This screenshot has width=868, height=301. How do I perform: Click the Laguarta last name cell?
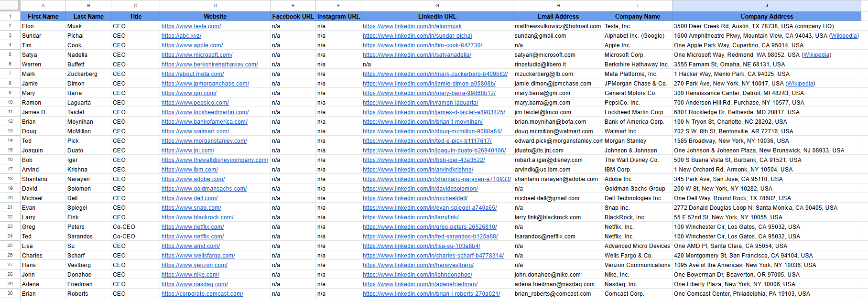coord(88,103)
